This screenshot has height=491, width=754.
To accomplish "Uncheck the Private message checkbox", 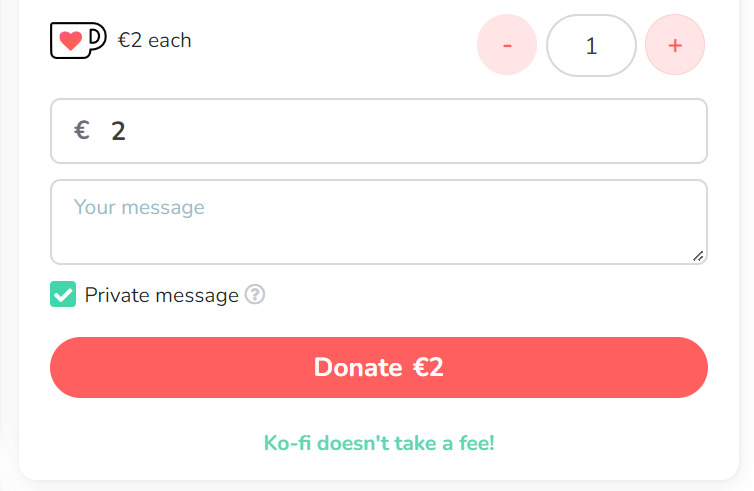I will pos(63,294).
